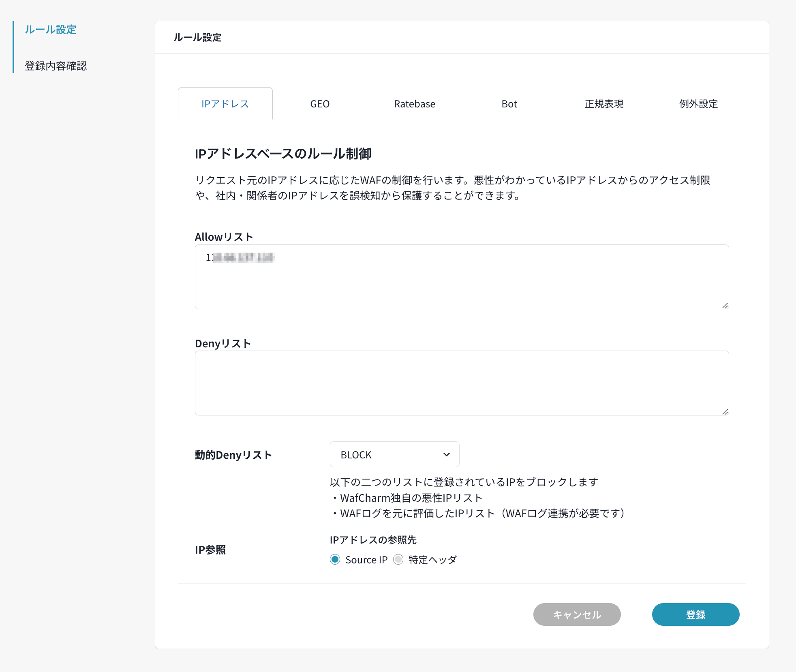This screenshot has height=672, width=796.
Task: Select BLOCK from dropdown menu
Action: tap(394, 455)
